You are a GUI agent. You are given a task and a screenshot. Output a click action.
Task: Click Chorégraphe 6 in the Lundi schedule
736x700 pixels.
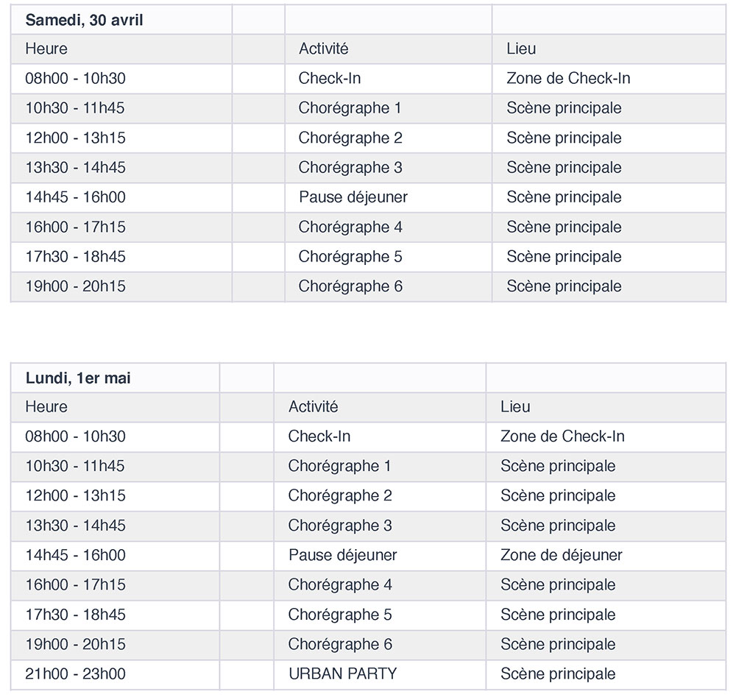(x=340, y=644)
